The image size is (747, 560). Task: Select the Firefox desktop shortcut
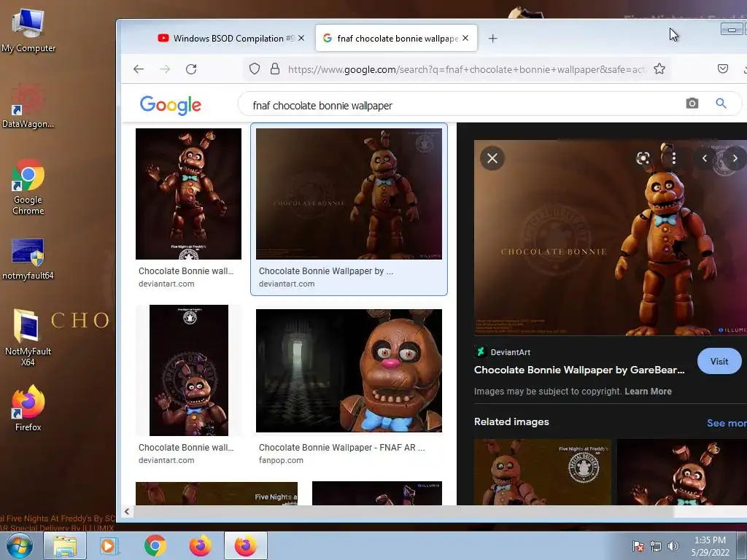[28, 408]
